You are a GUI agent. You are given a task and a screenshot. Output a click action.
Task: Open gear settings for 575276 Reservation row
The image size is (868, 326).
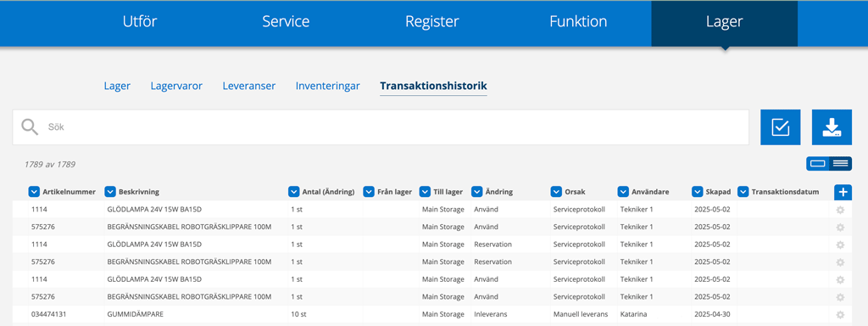click(840, 261)
